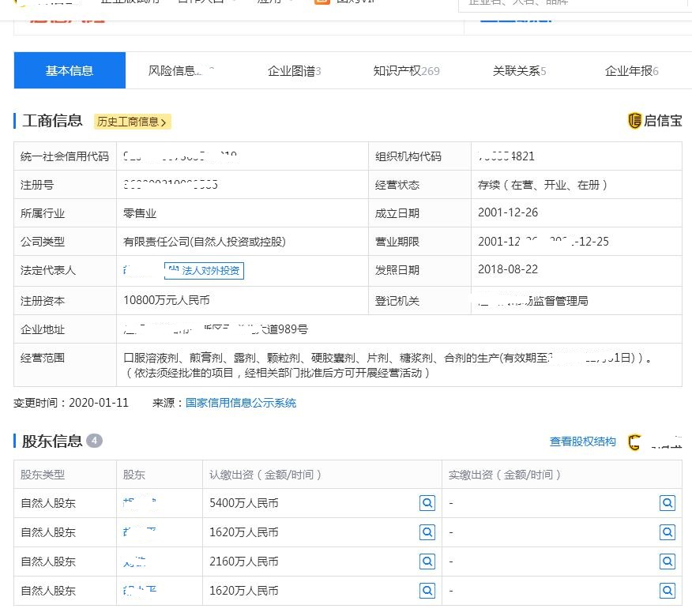Open the 关联关系 tab
The image size is (692, 616).
pos(519,70)
